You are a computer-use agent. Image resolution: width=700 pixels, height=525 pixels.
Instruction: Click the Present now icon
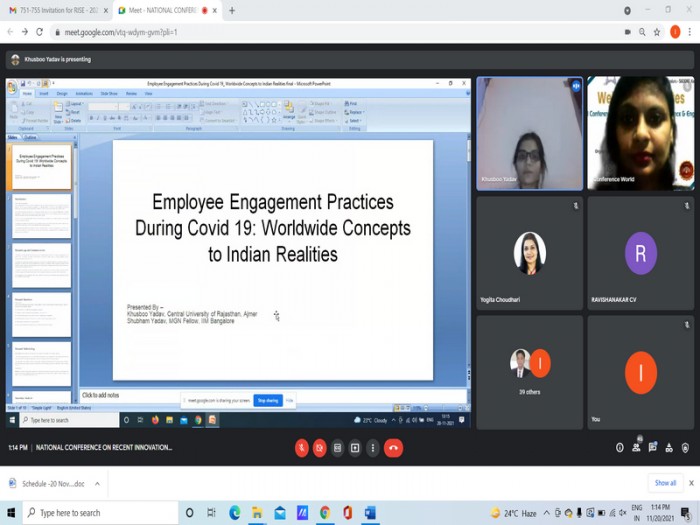[x=355, y=448]
